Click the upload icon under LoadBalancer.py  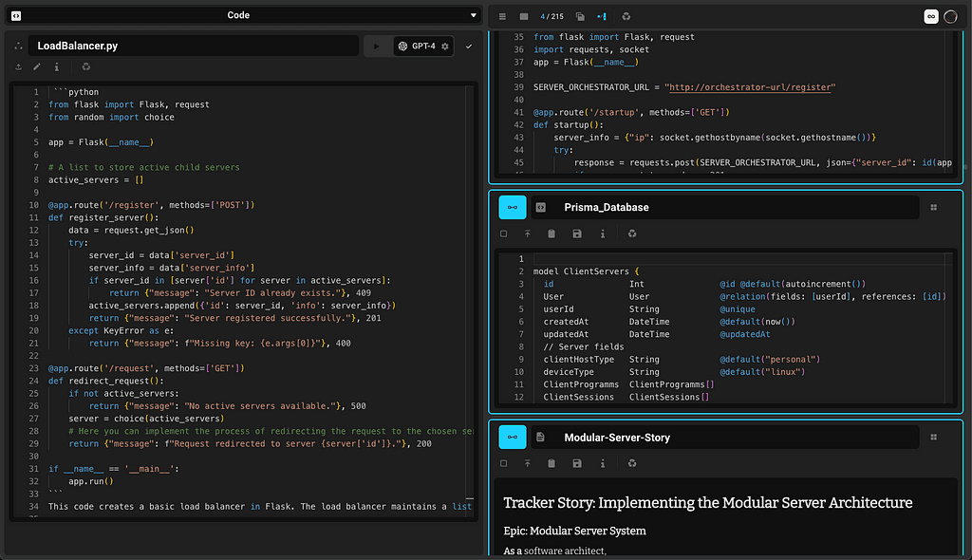pos(19,67)
